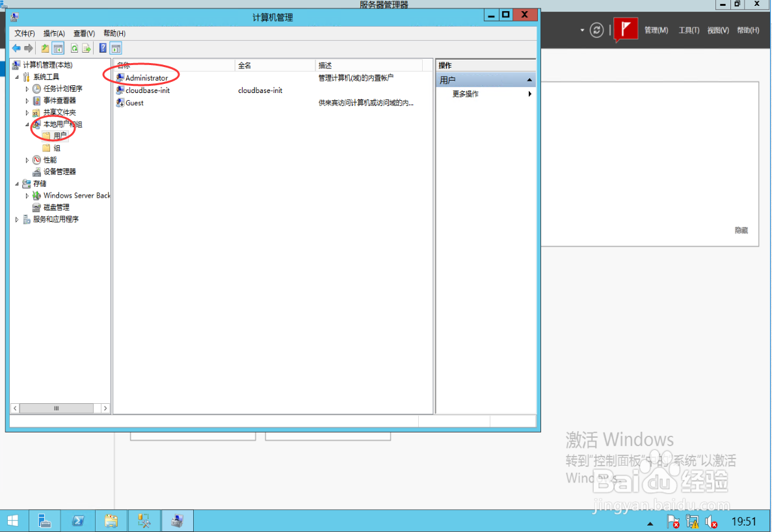Collapse the 存储 tree node arrow
The width and height of the screenshot is (772, 532).
(17, 183)
